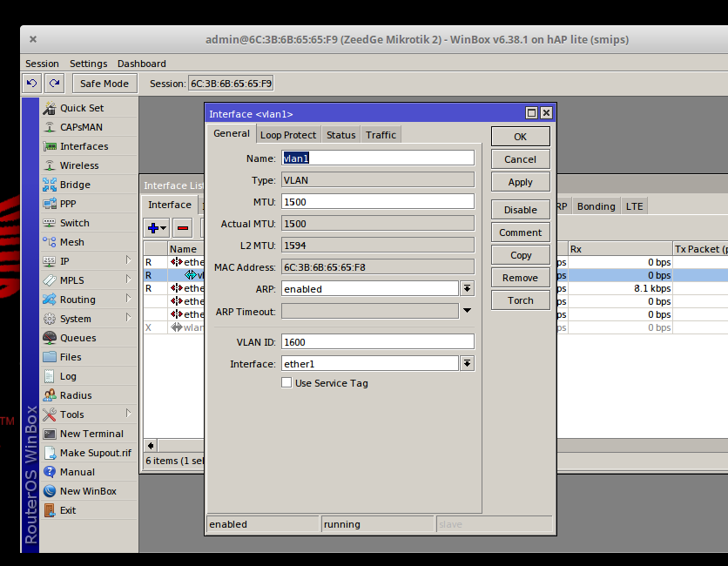728x566 pixels.
Task: Maximize the Interface vlan1 dialog
Action: point(531,113)
